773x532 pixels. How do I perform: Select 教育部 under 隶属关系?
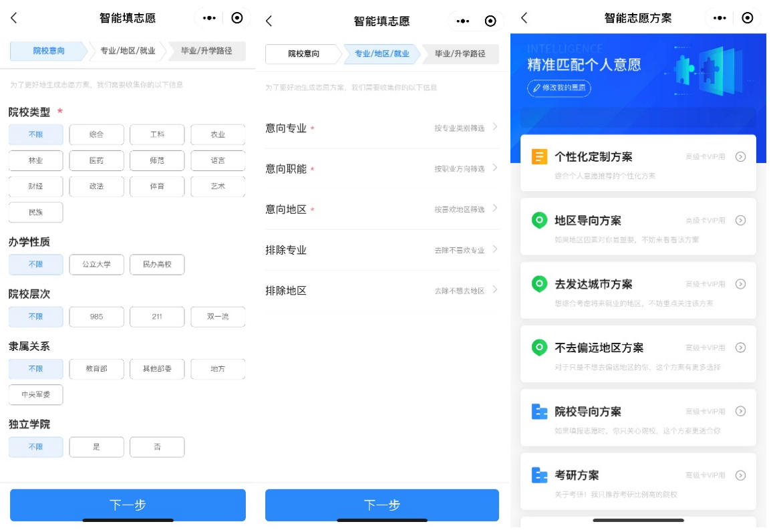tap(97, 370)
